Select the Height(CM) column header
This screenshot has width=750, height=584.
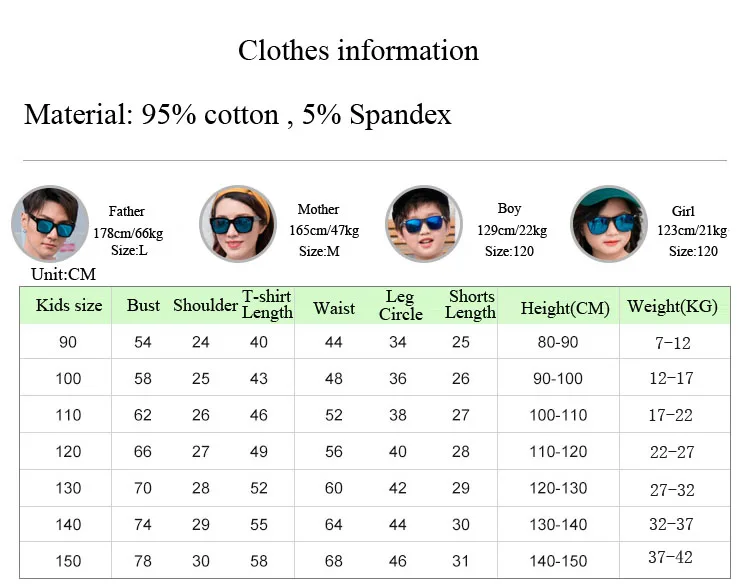point(565,309)
